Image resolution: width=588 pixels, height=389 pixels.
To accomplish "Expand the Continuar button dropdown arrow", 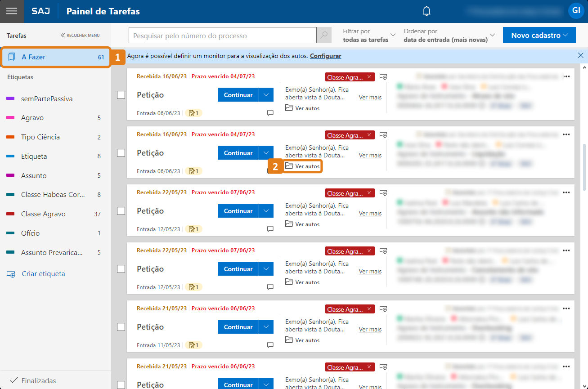I will pyautogui.click(x=267, y=94).
